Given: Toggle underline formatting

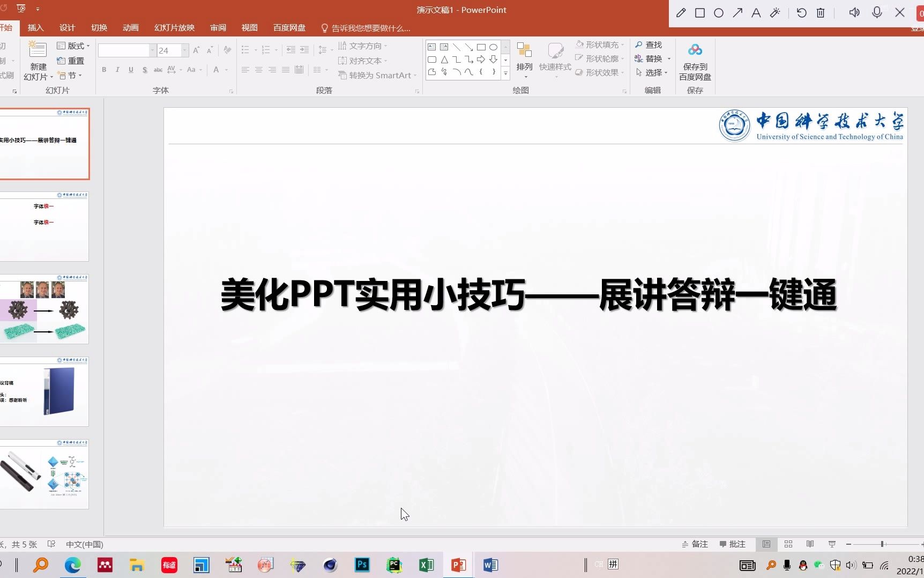Looking at the screenshot, I should [x=131, y=70].
